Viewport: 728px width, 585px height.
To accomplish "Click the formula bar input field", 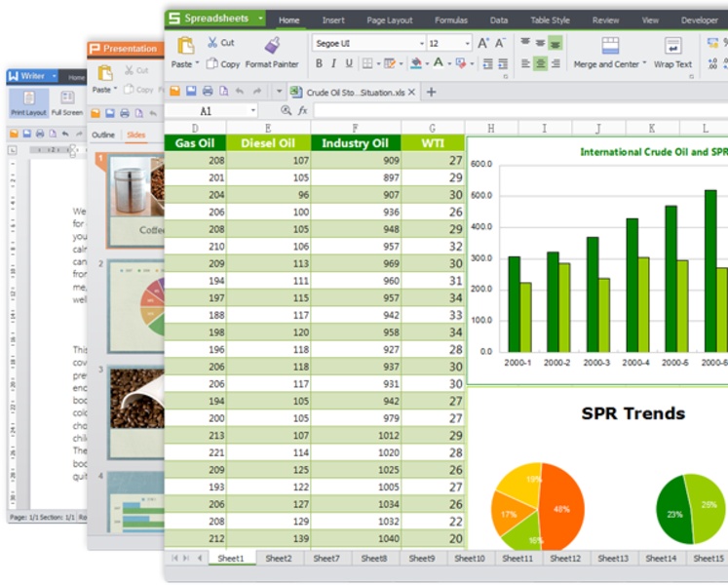I will [521, 110].
